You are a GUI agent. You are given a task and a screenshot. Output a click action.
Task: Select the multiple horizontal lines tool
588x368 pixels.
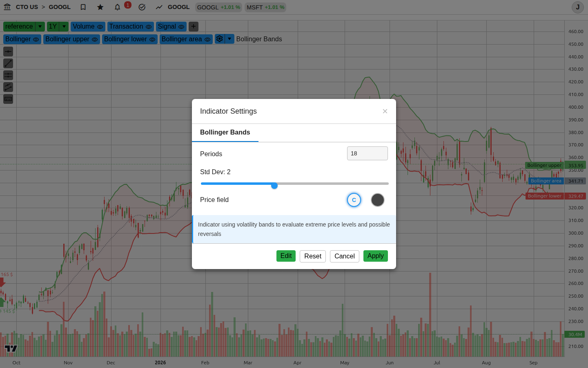(8, 75)
